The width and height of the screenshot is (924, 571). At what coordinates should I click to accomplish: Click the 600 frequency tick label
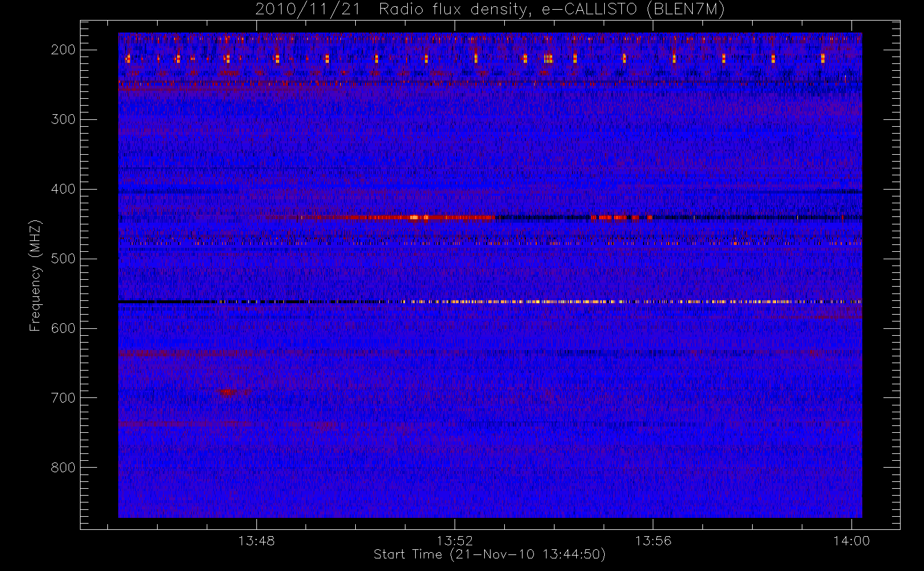pyautogui.click(x=63, y=328)
